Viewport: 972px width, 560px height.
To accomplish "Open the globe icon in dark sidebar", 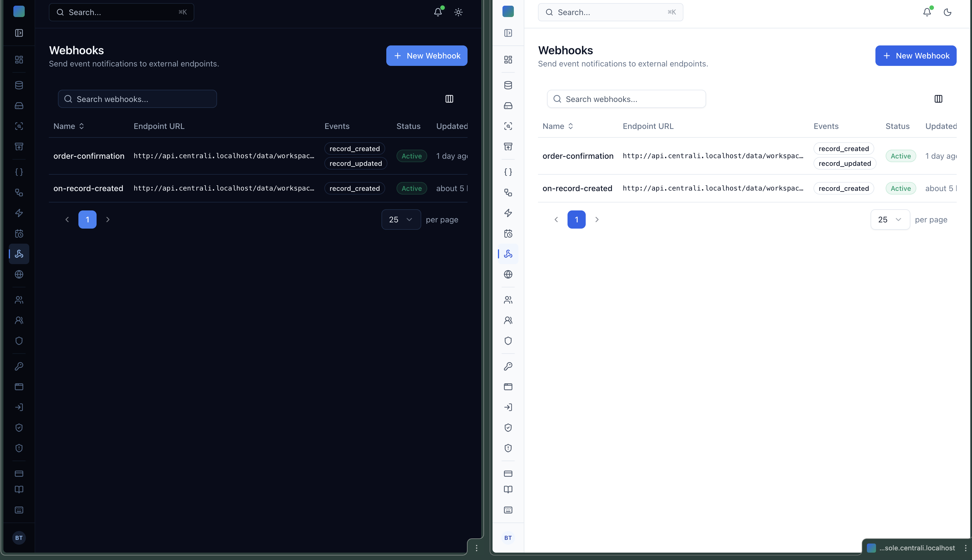I will (19, 274).
